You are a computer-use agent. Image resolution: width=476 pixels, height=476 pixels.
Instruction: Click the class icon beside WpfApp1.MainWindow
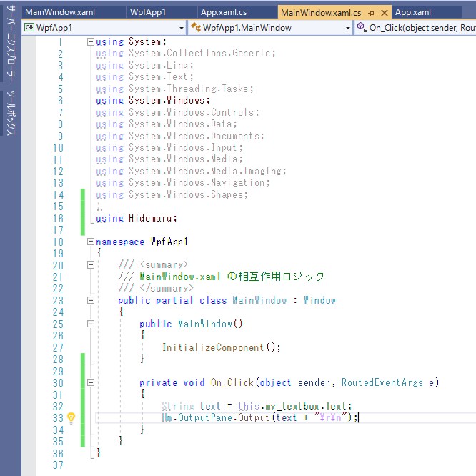[x=197, y=28]
